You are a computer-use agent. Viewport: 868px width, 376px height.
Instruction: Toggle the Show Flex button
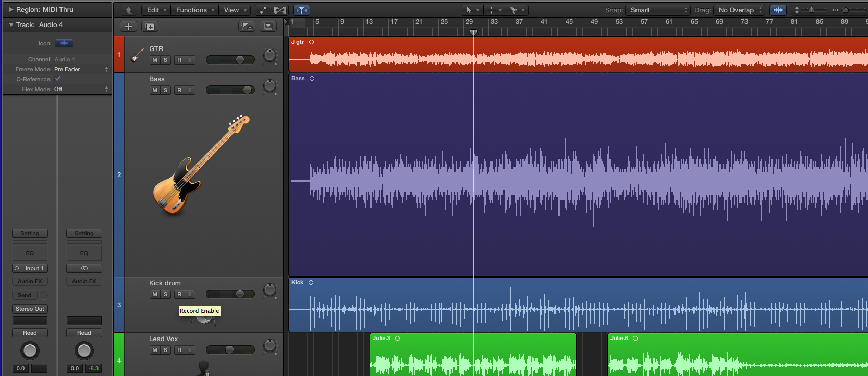point(280,10)
